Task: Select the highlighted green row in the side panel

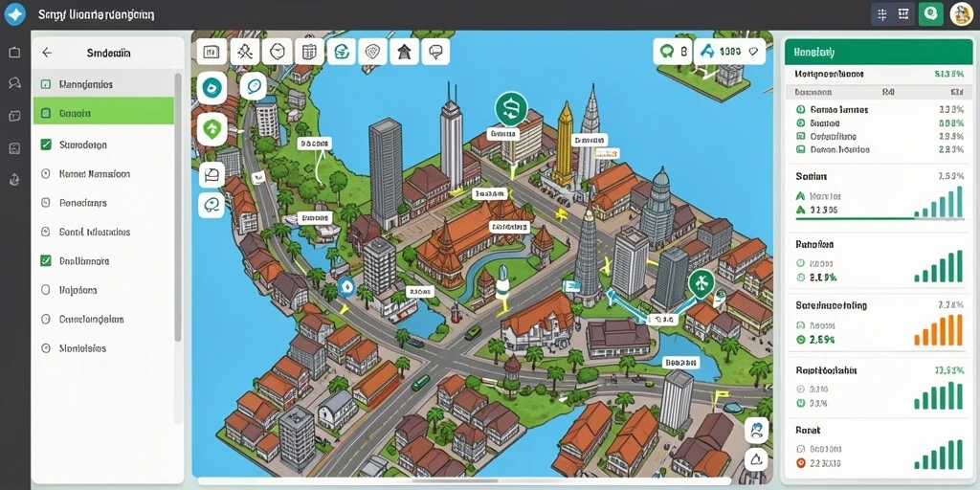Action: pos(103,111)
